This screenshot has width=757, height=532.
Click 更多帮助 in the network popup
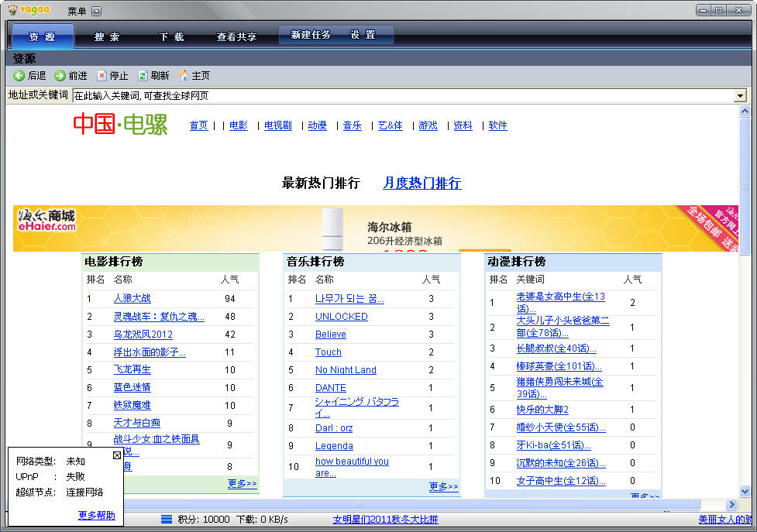(96, 515)
